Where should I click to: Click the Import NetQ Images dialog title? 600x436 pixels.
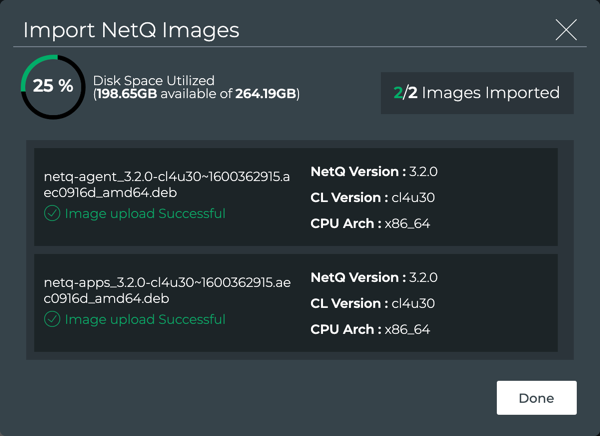(x=131, y=30)
